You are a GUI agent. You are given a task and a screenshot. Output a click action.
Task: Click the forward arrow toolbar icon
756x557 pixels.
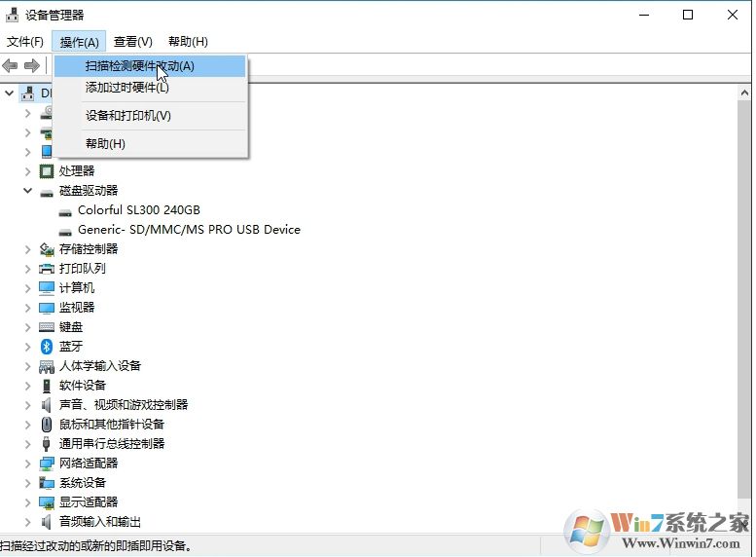coord(32,65)
